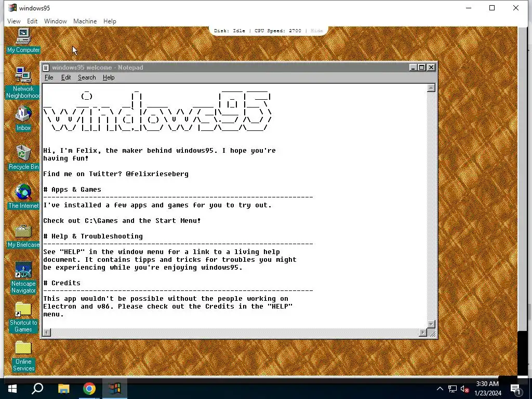Maximize the Notepad window
Image resolution: width=532 pixels, height=399 pixels.
coord(421,68)
